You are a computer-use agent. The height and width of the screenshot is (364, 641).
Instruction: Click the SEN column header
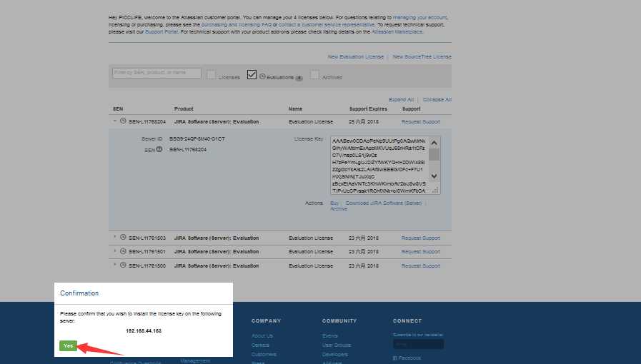coord(118,109)
